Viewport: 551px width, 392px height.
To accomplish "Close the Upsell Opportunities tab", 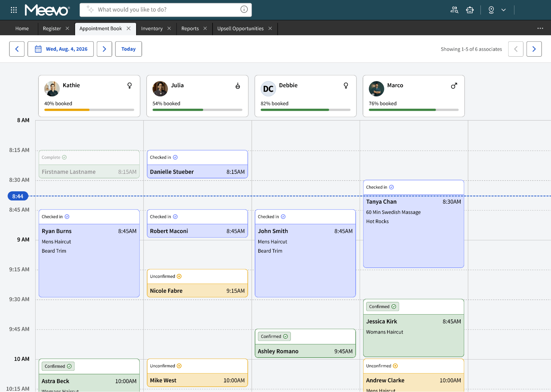I will pyautogui.click(x=270, y=28).
